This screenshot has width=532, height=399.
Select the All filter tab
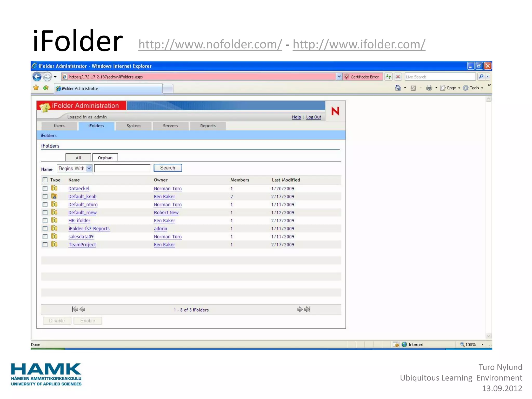click(78, 157)
